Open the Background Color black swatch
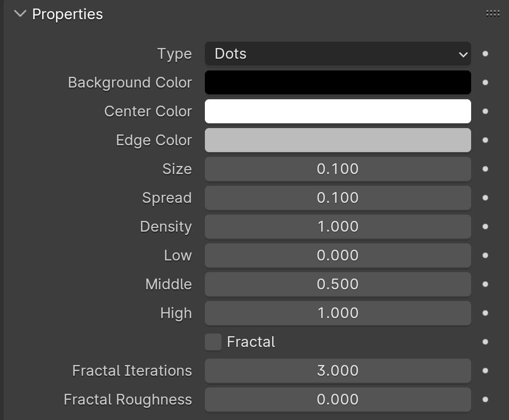Viewport: 509px width, 420px height. (x=338, y=82)
